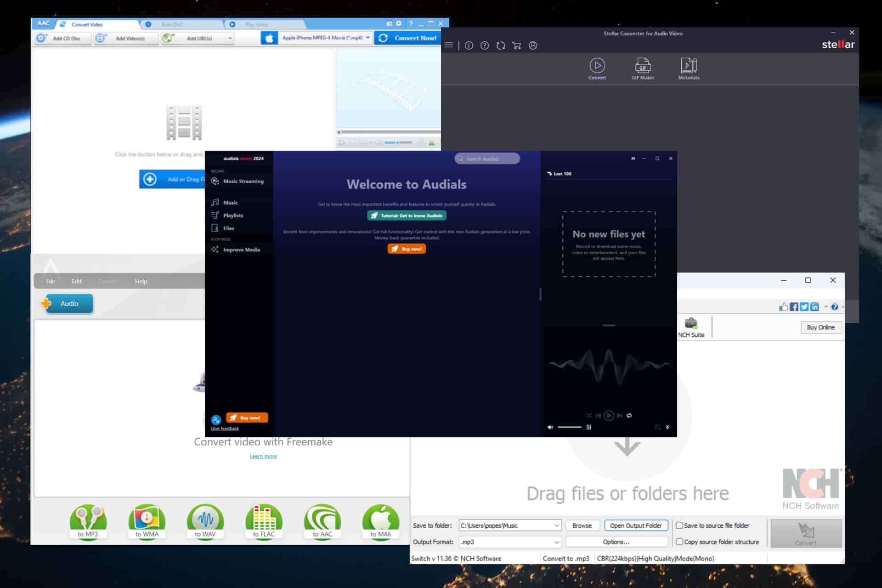The width and height of the screenshot is (882, 588).
Task: Click the blue help icon in Switch
Action: (835, 307)
